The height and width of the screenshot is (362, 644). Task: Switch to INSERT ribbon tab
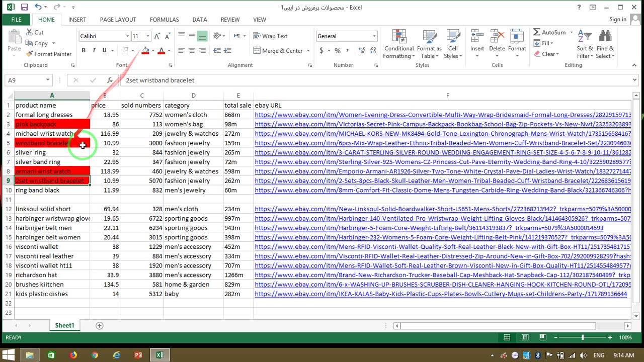coord(77,20)
